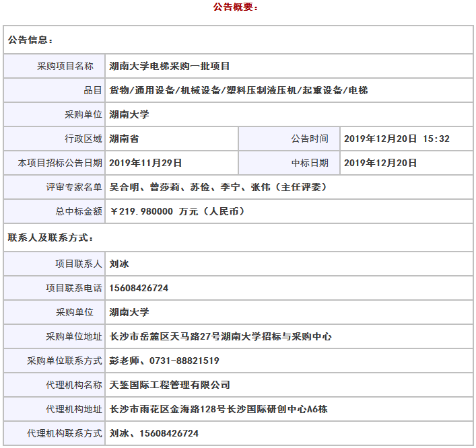Select the project name 湖南大学电梯采购一批项目
This screenshot has width=476, height=448.
tap(170, 66)
